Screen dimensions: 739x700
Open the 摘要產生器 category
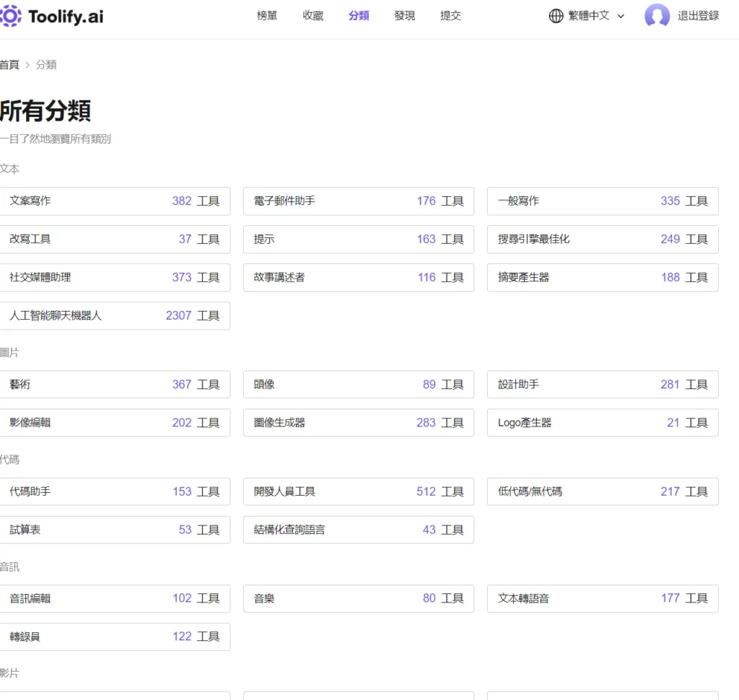pyautogui.click(x=603, y=278)
